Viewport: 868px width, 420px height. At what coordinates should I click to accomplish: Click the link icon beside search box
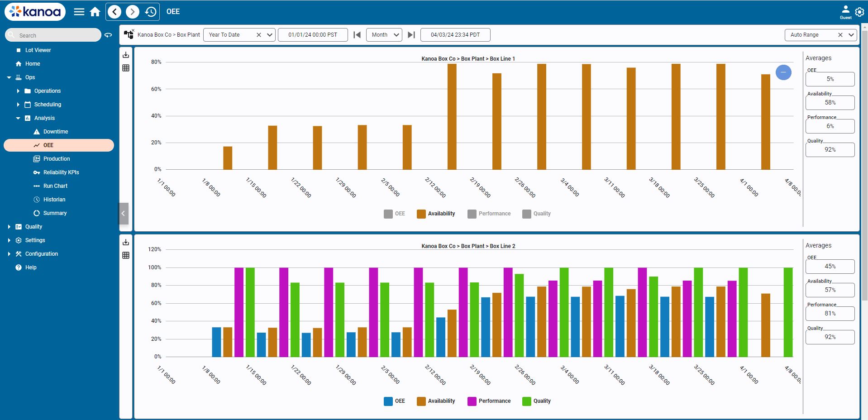coord(108,35)
